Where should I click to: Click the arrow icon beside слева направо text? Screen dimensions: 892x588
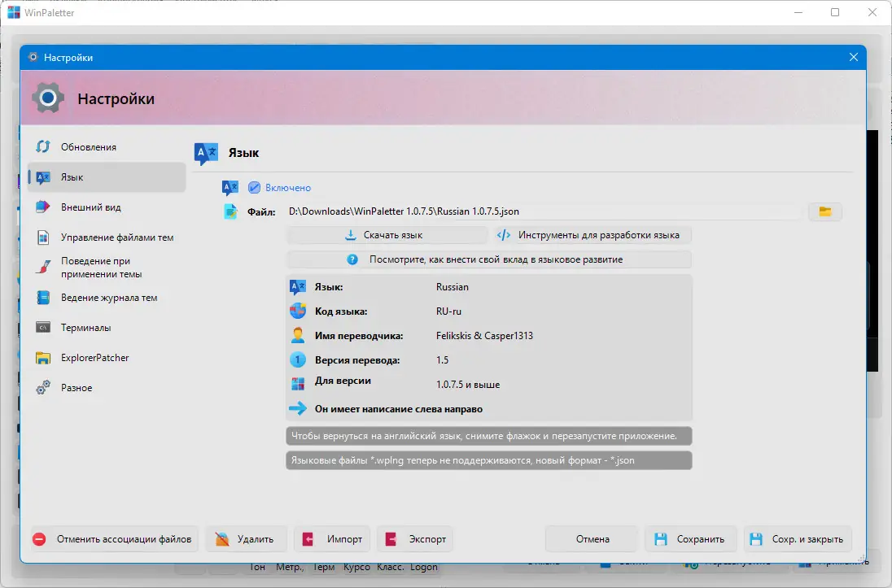[x=298, y=409]
